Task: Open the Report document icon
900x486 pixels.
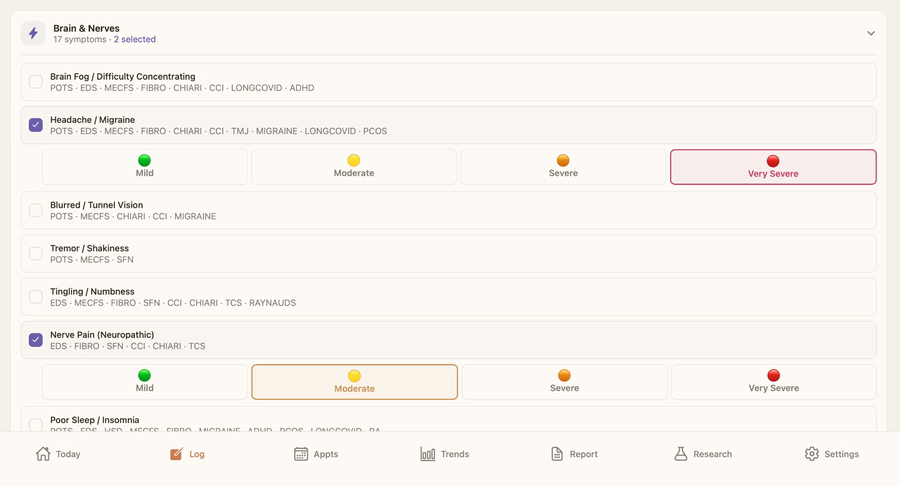Action: [557, 454]
